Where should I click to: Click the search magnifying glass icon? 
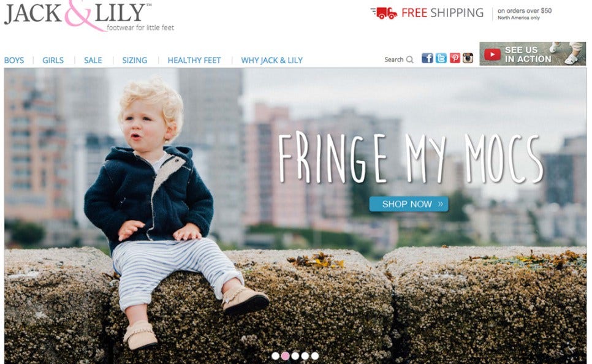(x=409, y=59)
